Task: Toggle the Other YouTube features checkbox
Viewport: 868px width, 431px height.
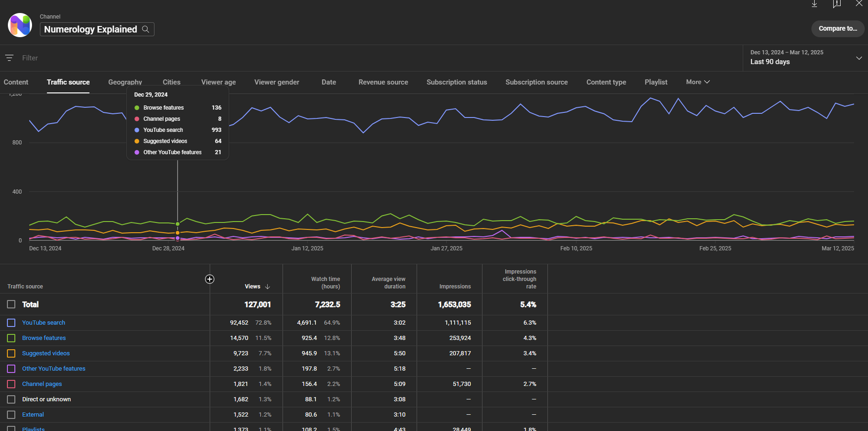Action: 11,369
